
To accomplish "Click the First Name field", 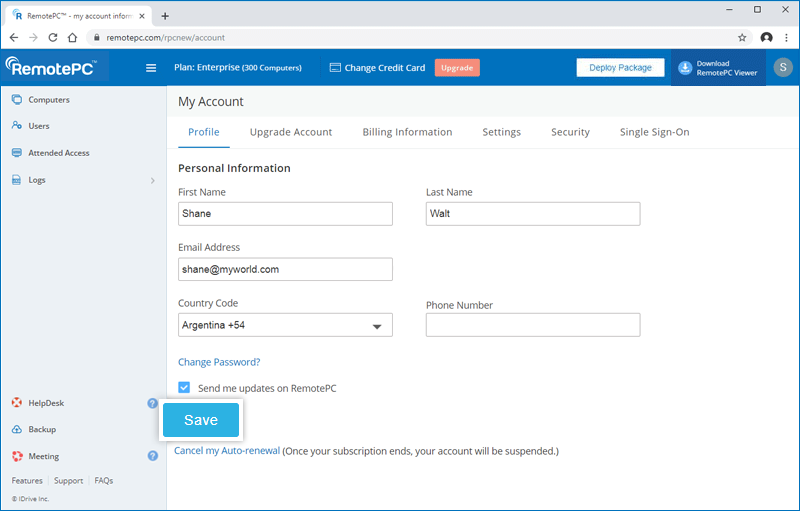I will 285,214.
